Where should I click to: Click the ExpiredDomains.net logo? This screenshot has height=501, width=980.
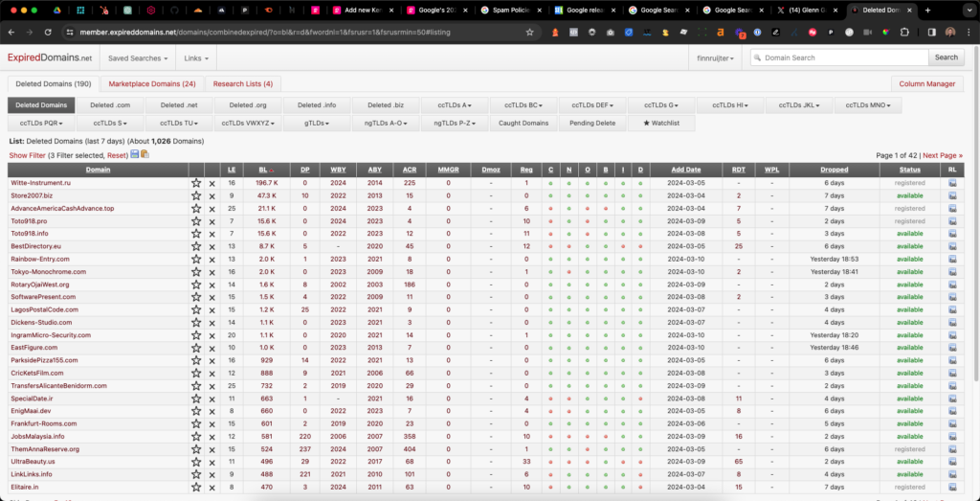[x=50, y=57]
